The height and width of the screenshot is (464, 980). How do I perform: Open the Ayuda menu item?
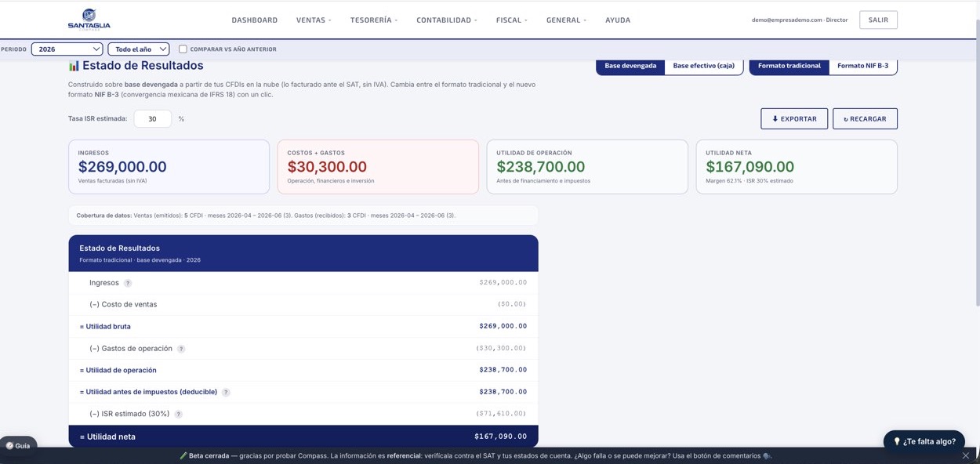click(618, 20)
